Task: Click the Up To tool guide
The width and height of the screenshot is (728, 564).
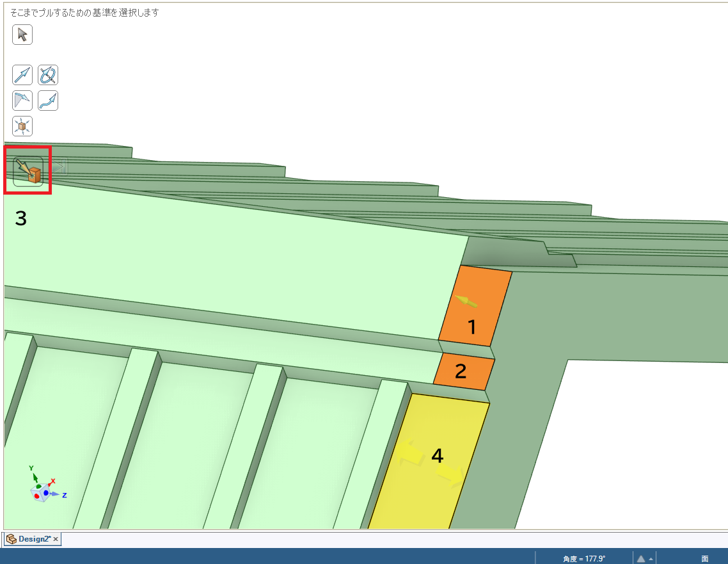Action: click(28, 171)
